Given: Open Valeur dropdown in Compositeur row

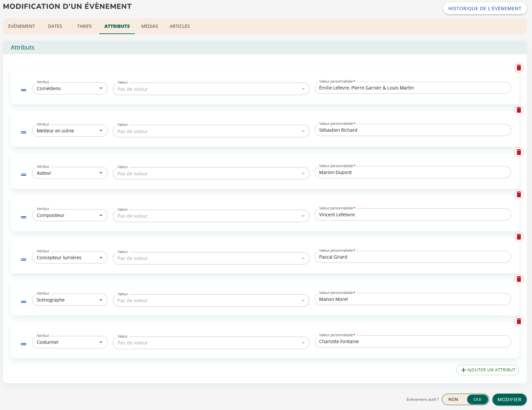Looking at the screenshot, I should point(211,216).
